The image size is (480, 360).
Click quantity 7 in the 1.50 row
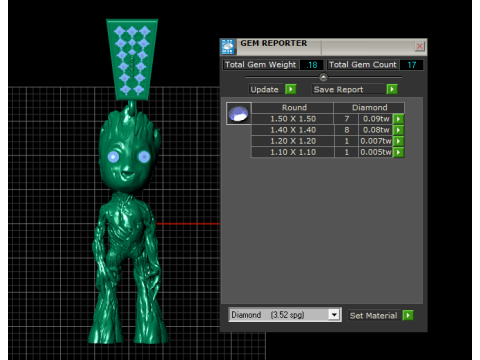coord(347,119)
